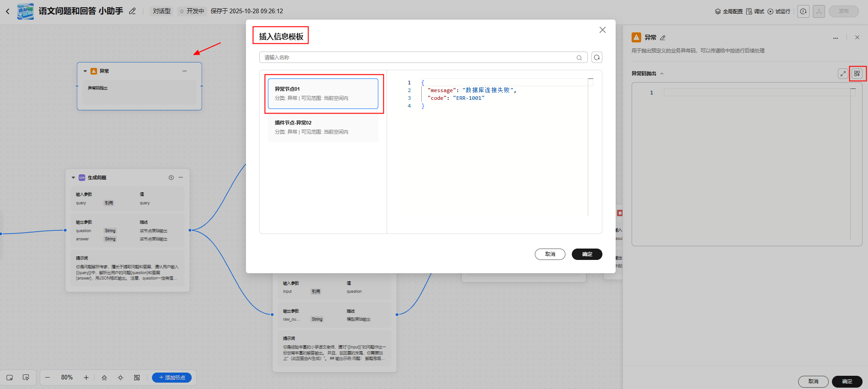Refresh the template list

pyautogui.click(x=597, y=57)
